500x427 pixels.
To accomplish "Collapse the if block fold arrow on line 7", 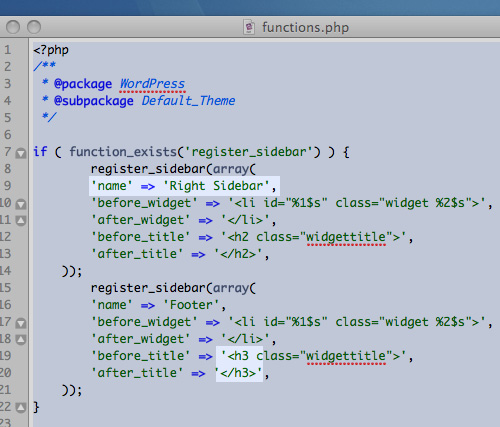I will coord(21,153).
